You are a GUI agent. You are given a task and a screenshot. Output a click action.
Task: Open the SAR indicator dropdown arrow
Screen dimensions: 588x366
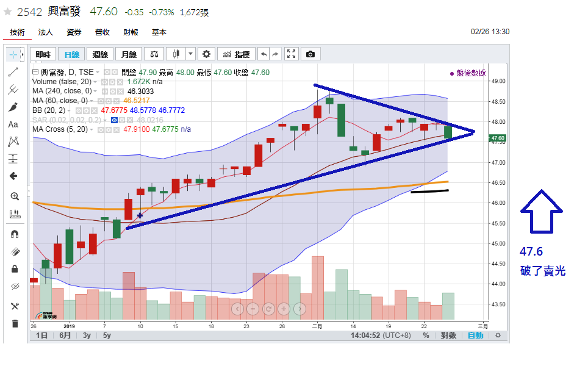pyautogui.click(x=105, y=120)
